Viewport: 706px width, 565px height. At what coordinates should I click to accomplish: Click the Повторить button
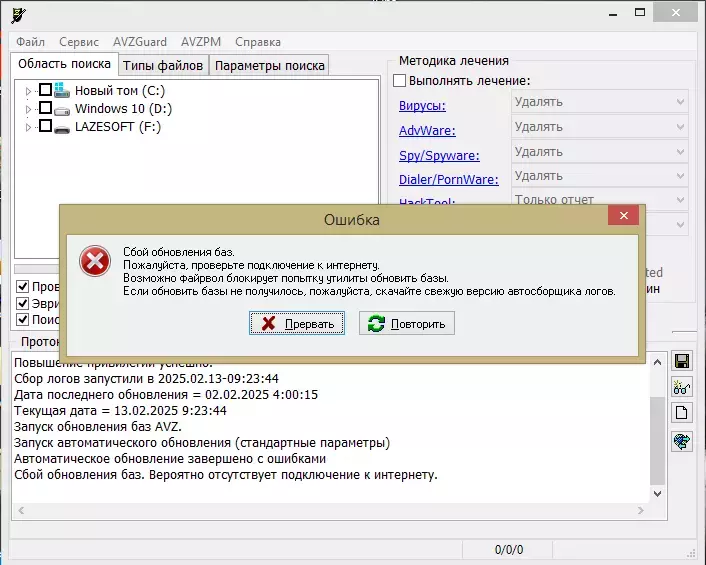point(407,323)
